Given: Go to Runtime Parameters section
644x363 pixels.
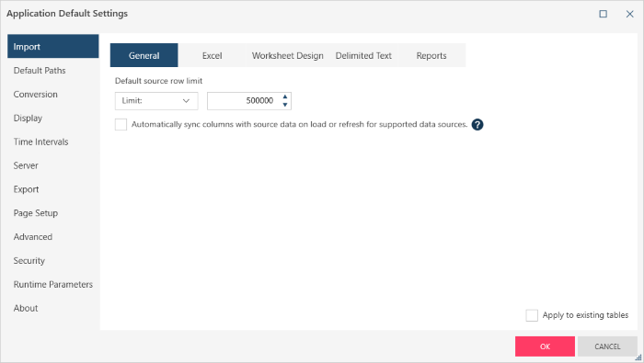Looking at the screenshot, I should (x=52, y=285).
